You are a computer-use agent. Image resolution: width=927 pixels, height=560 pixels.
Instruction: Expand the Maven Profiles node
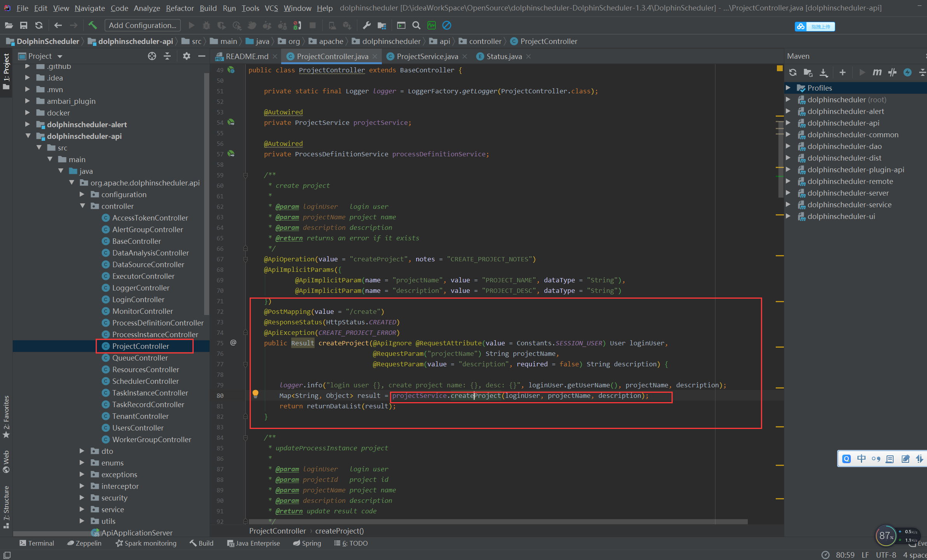click(x=788, y=88)
